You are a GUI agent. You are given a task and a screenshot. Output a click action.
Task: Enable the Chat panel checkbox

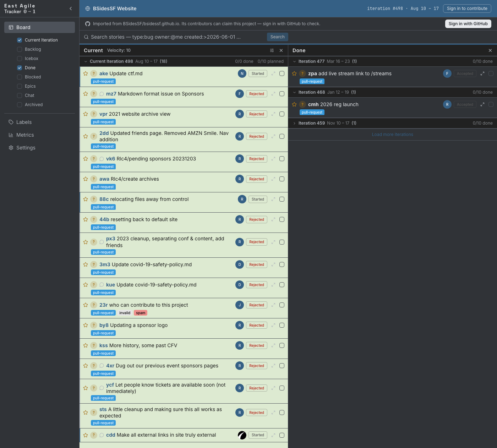click(20, 95)
